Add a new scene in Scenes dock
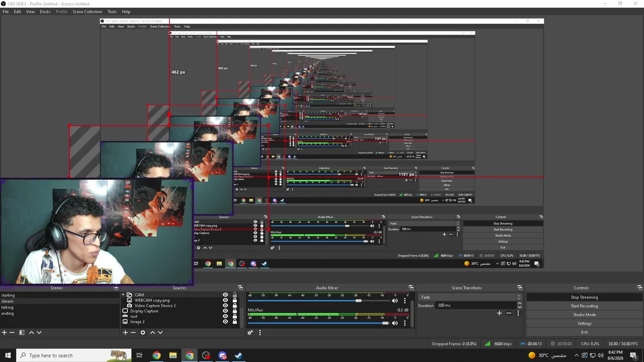The image size is (644, 362). pos(4,332)
